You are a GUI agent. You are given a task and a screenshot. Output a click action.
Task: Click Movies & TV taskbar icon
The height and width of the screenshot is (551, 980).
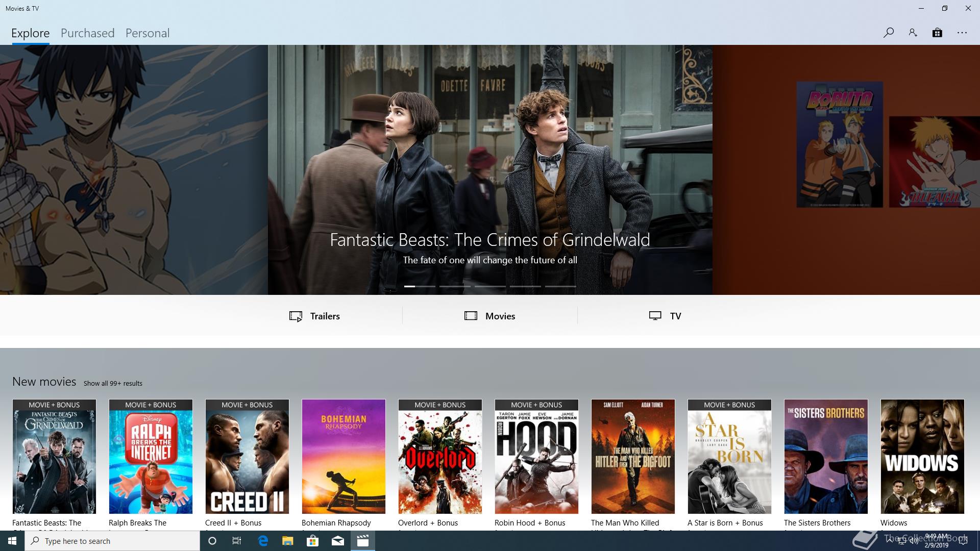(363, 541)
